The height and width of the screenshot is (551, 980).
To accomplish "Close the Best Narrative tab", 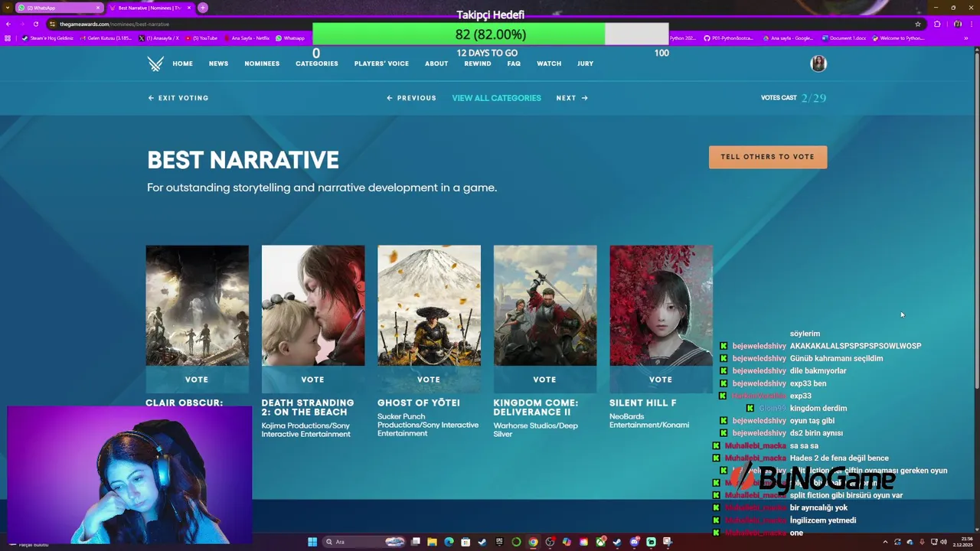I will click(x=189, y=8).
